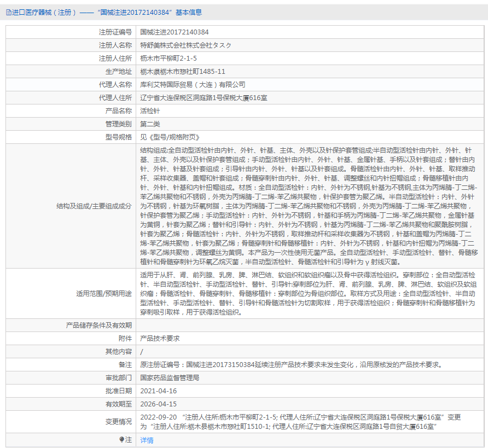Screen dimensions: 488x448
Task: Select the registration number value 国械注进20172140384
Action: (x=174, y=32)
